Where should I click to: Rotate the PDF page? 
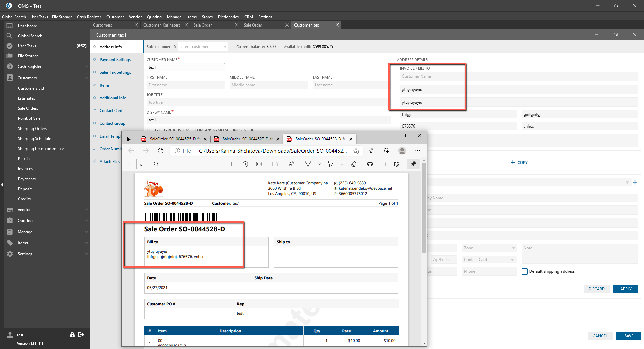point(245,164)
